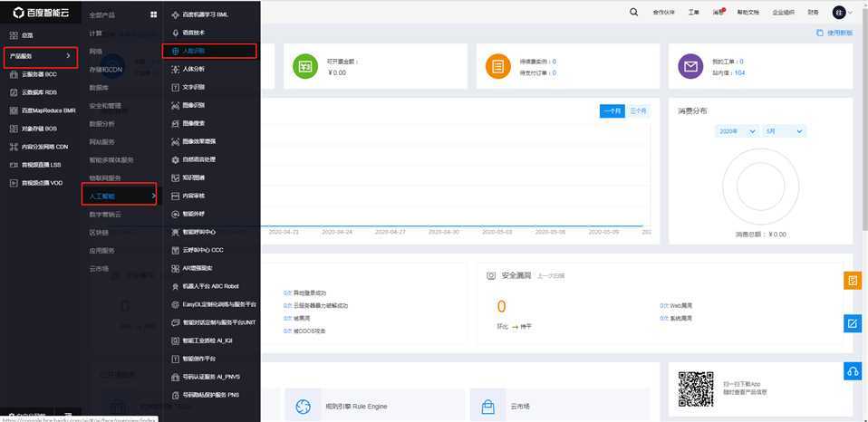
Task: Open 合作伙伴 in the top navigation
Action: pyautogui.click(x=664, y=12)
